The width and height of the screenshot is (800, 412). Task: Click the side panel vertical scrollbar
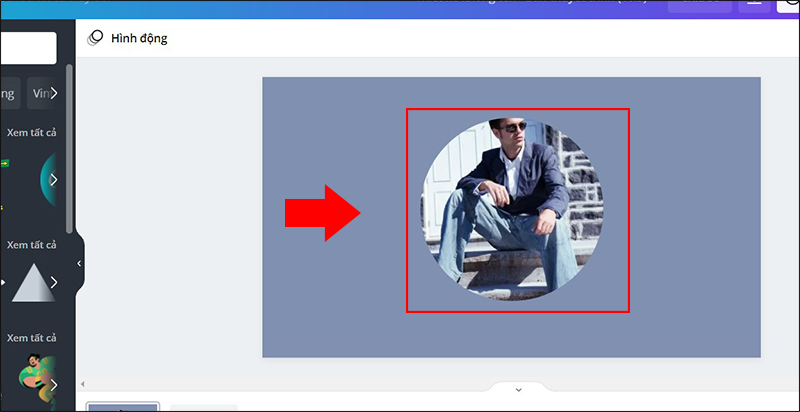tap(69, 148)
